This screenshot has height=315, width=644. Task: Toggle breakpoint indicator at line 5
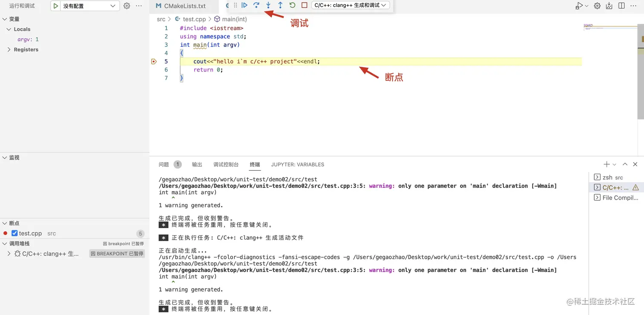pyautogui.click(x=154, y=61)
